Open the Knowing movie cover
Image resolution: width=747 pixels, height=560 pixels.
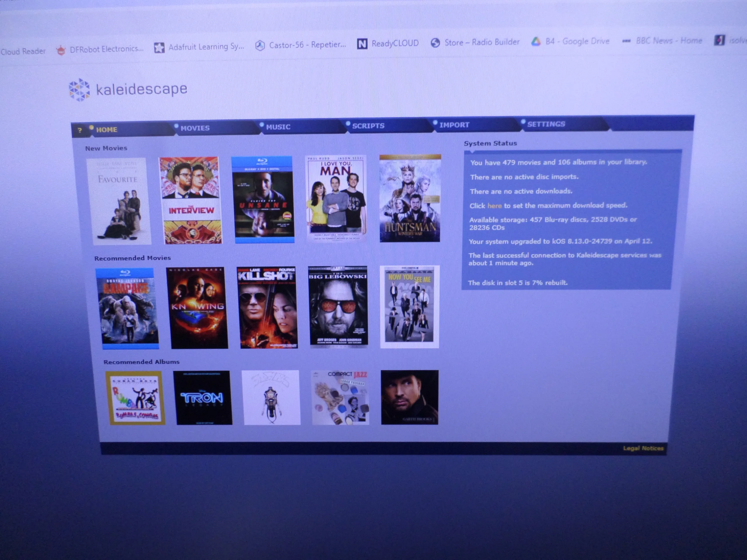pos(198,308)
